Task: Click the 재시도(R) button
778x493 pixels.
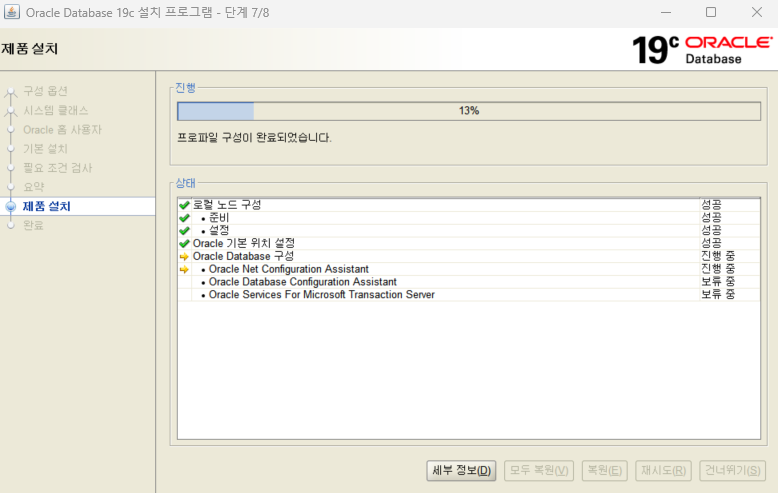Action: 663,470
